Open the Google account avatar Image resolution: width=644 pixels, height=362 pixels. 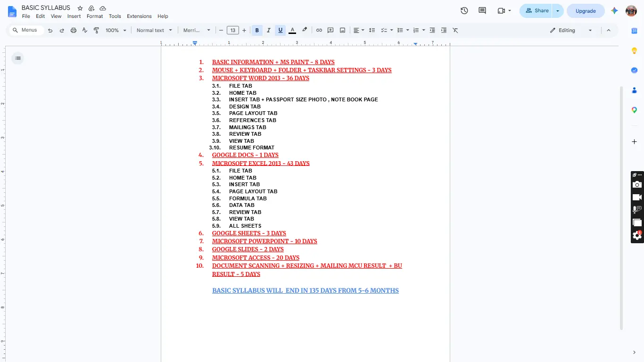(x=631, y=11)
